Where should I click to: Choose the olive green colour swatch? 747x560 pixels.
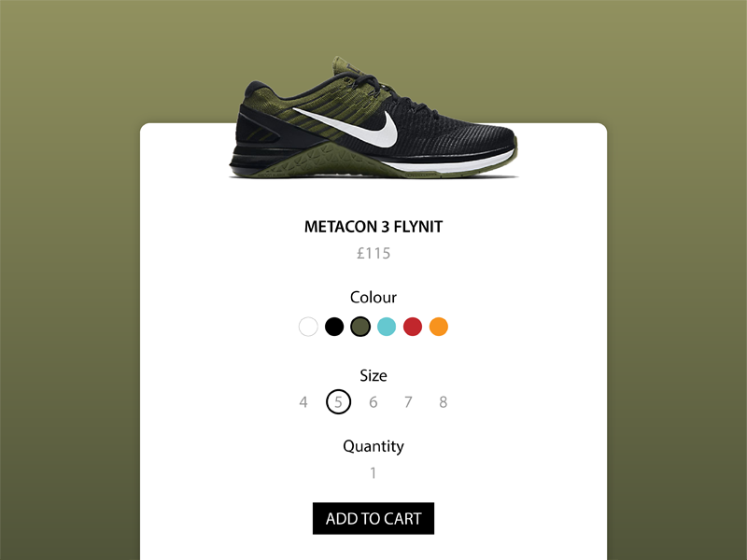click(x=360, y=327)
